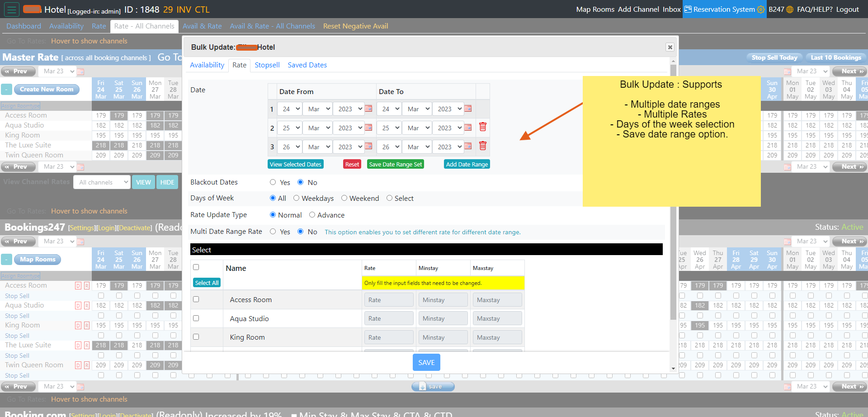Viewport: 868px width, 417px height.
Task: Switch to Stopsell tab in dialog
Action: (267, 65)
